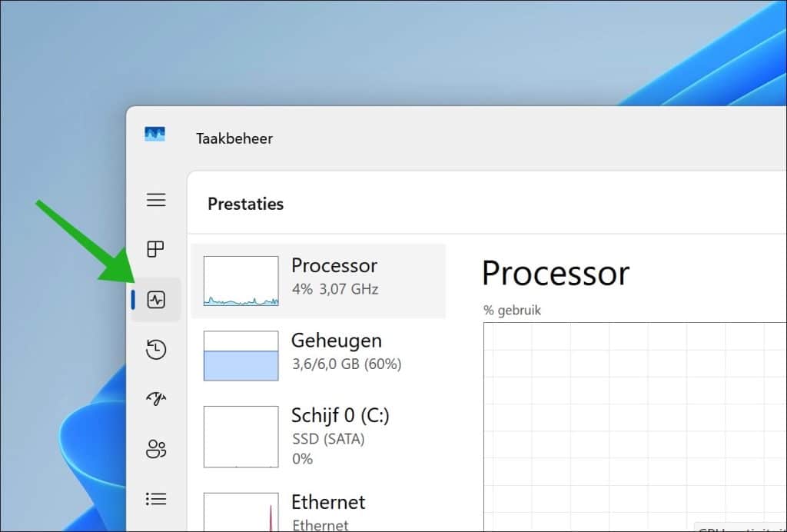The image size is (787, 532).
Task: Show Ethernet performance details
Action: point(328,507)
